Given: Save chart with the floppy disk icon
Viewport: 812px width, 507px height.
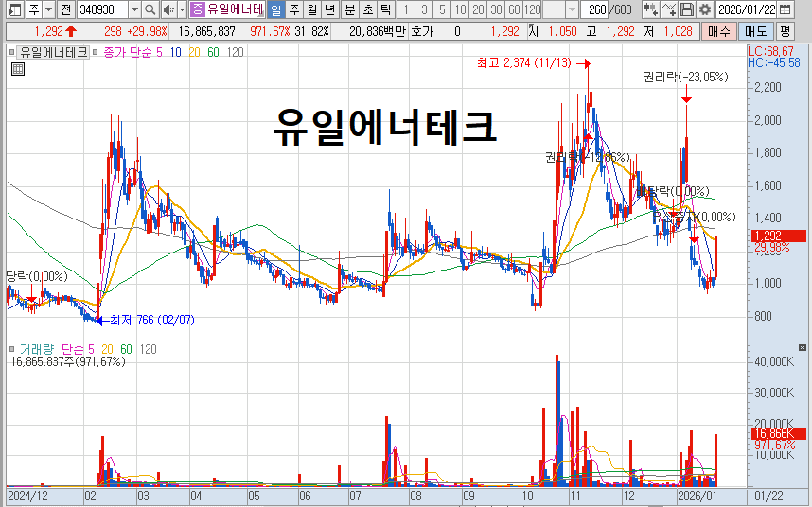Looking at the screenshot, I should tap(687, 9).
